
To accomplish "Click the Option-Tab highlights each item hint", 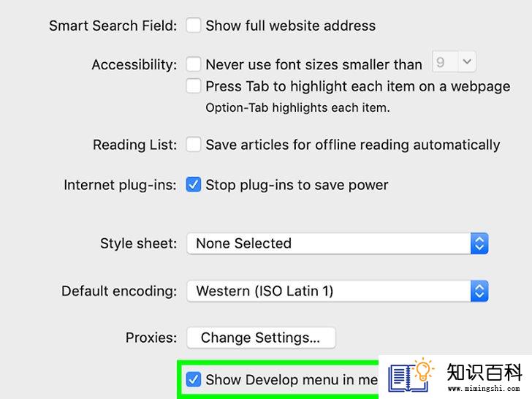I will (x=297, y=108).
